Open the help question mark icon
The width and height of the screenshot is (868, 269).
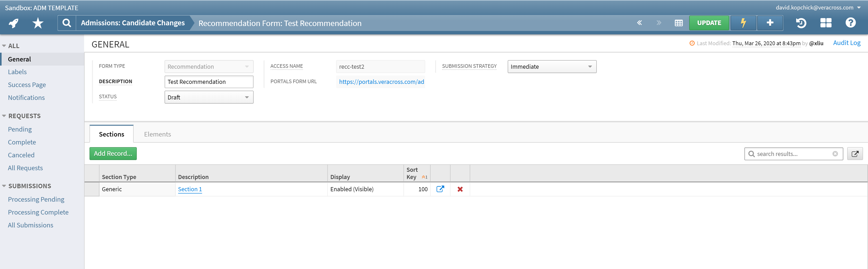click(x=850, y=23)
